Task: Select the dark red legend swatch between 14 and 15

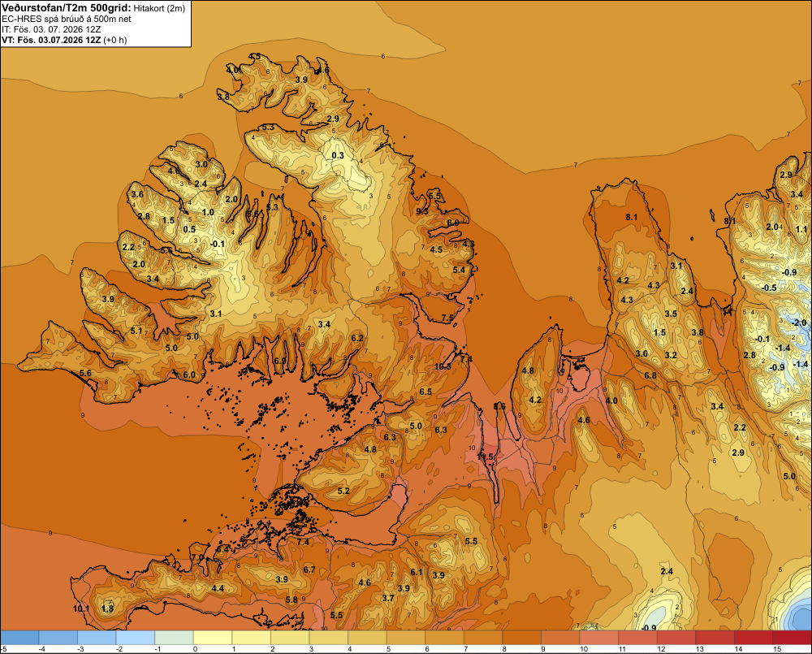Action: pos(754,637)
